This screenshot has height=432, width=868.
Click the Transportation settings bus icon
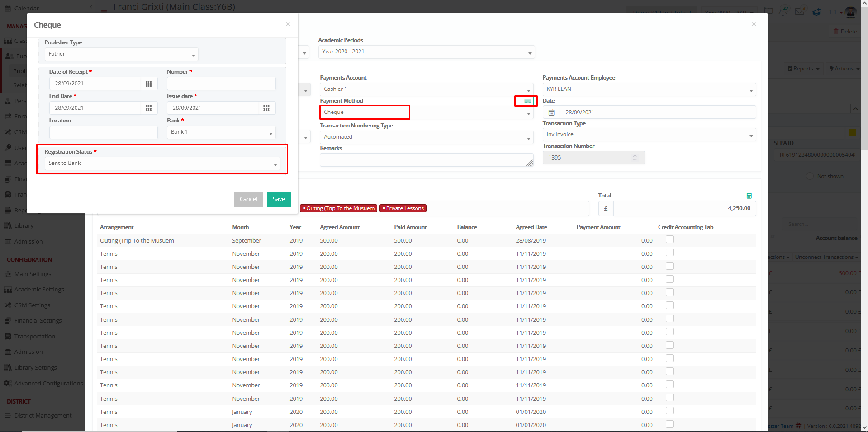click(8, 336)
